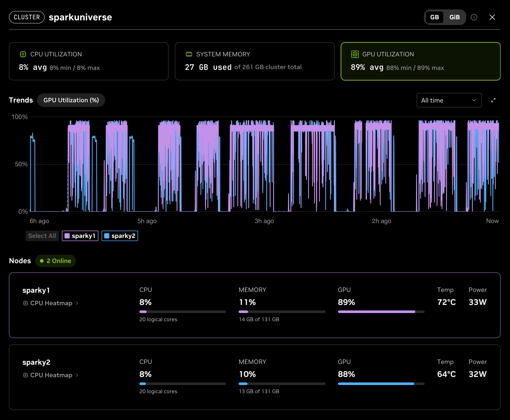Click the memory icon in System Memory card
The height and width of the screenshot is (420, 510).
189,54
